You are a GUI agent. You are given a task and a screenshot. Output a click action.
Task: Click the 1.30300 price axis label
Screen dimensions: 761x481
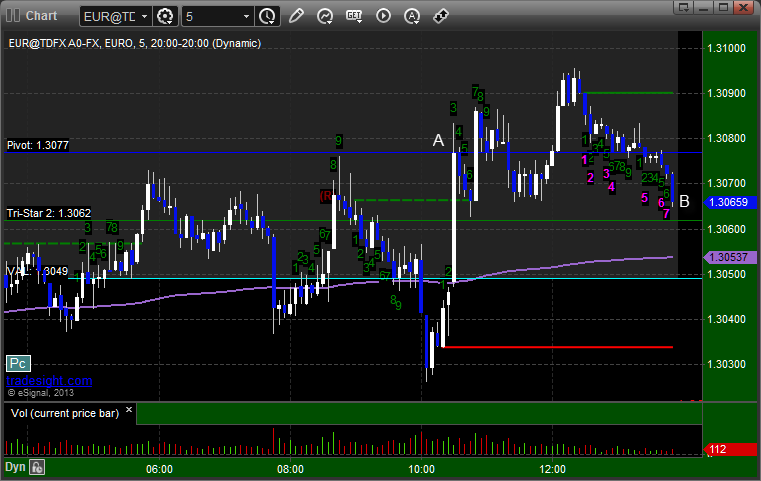pos(727,365)
